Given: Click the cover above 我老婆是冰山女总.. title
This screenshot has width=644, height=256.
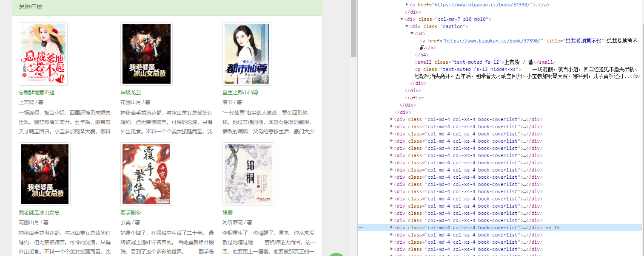Looking at the screenshot, I should (45, 174).
